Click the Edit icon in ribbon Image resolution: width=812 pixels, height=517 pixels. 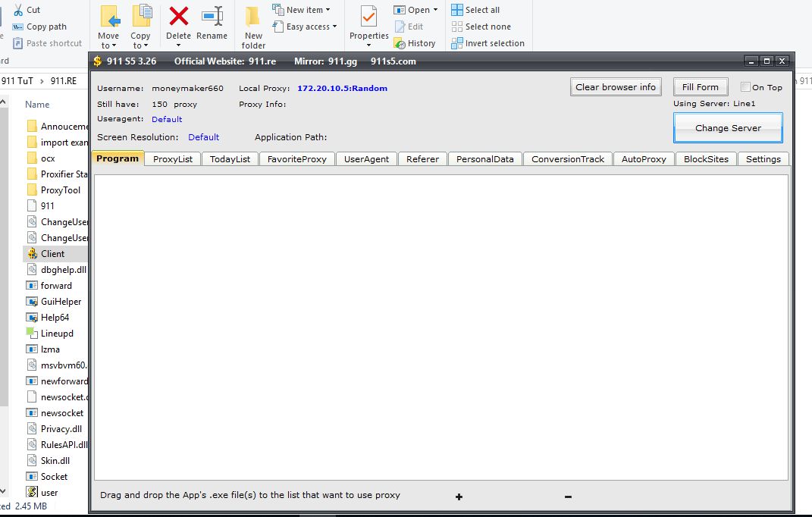(x=400, y=27)
